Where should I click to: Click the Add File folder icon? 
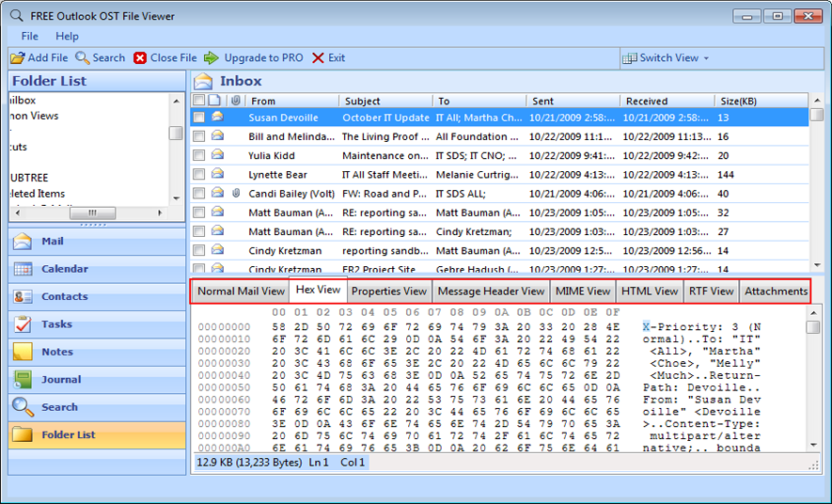coord(18,57)
